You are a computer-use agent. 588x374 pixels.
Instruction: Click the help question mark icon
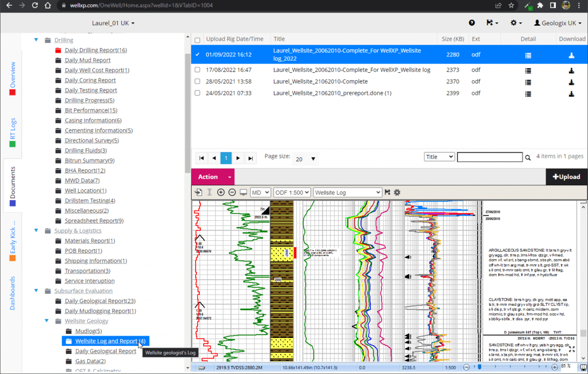(x=472, y=23)
